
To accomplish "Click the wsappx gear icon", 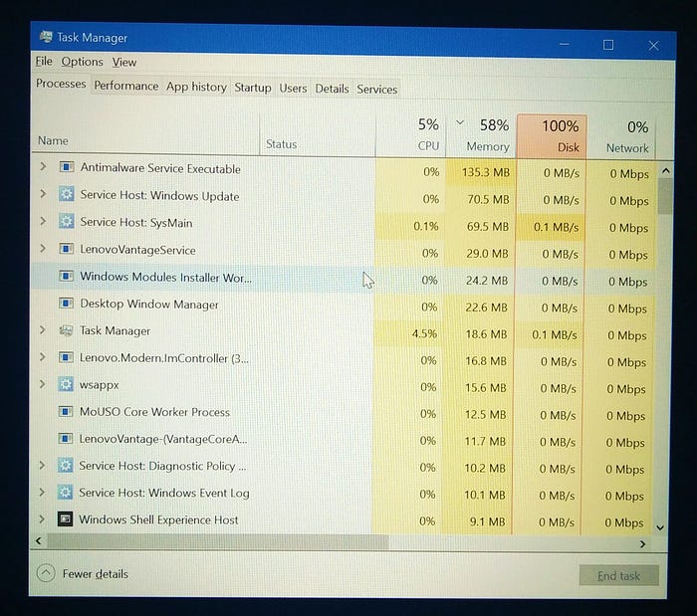I will [x=66, y=384].
